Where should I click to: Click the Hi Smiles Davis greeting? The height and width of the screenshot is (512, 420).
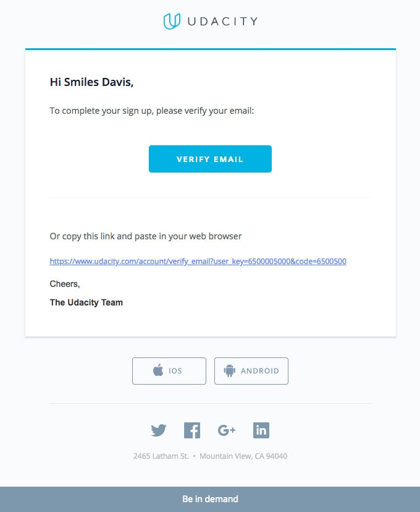(x=91, y=82)
